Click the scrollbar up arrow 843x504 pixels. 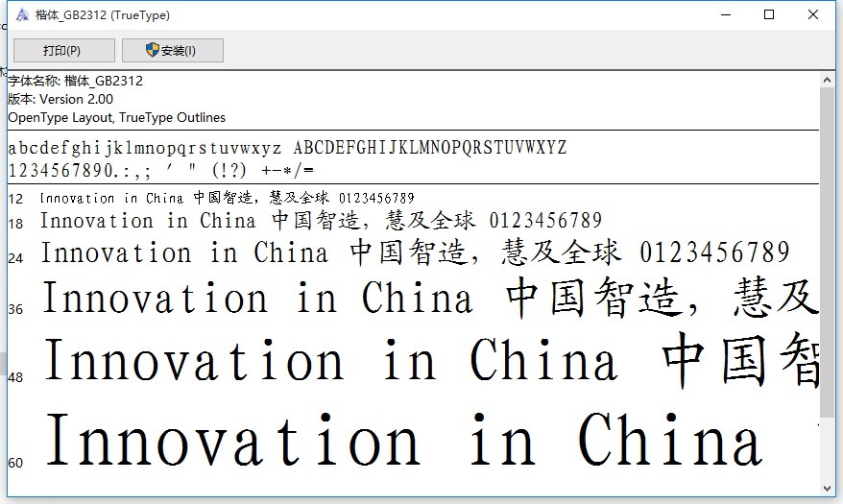coord(827,80)
